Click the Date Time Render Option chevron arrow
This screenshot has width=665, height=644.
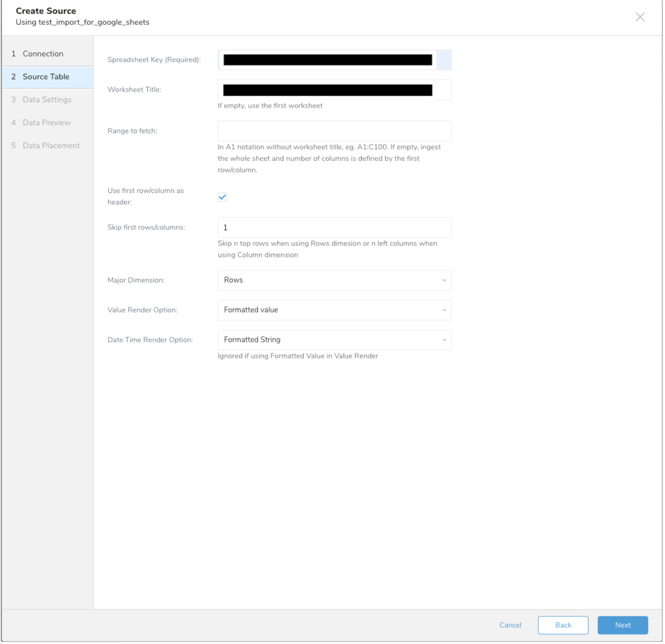[444, 340]
